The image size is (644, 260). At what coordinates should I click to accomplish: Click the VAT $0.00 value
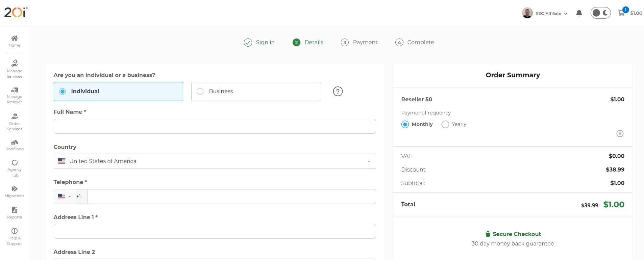tap(617, 156)
